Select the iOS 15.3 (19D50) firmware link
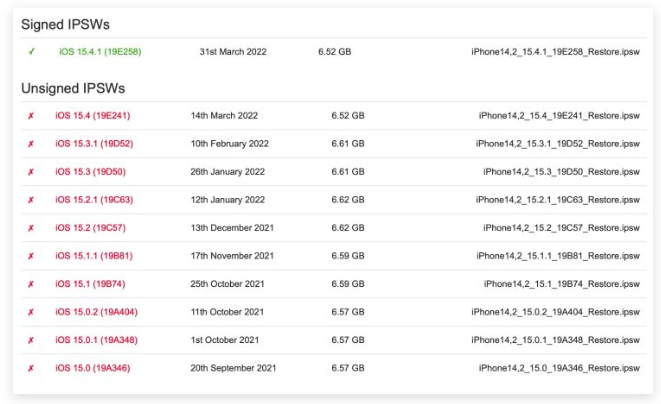The image size is (661, 404). pos(90,172)
